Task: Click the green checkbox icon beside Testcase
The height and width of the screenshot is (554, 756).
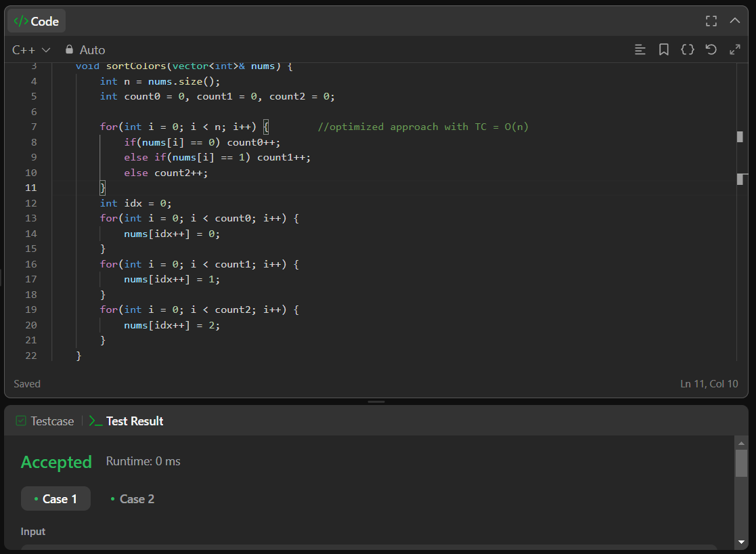Action: (21, 421)
